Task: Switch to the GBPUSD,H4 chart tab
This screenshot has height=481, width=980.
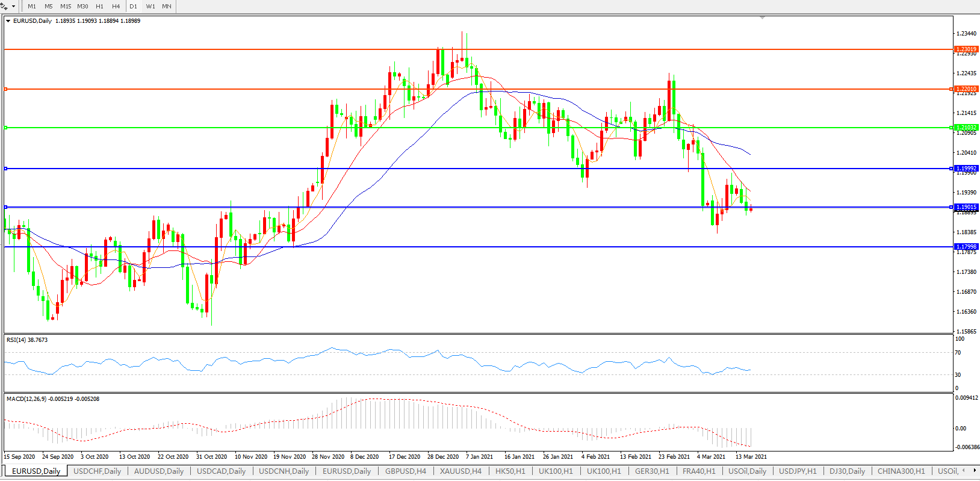Action: pos(405,471)
